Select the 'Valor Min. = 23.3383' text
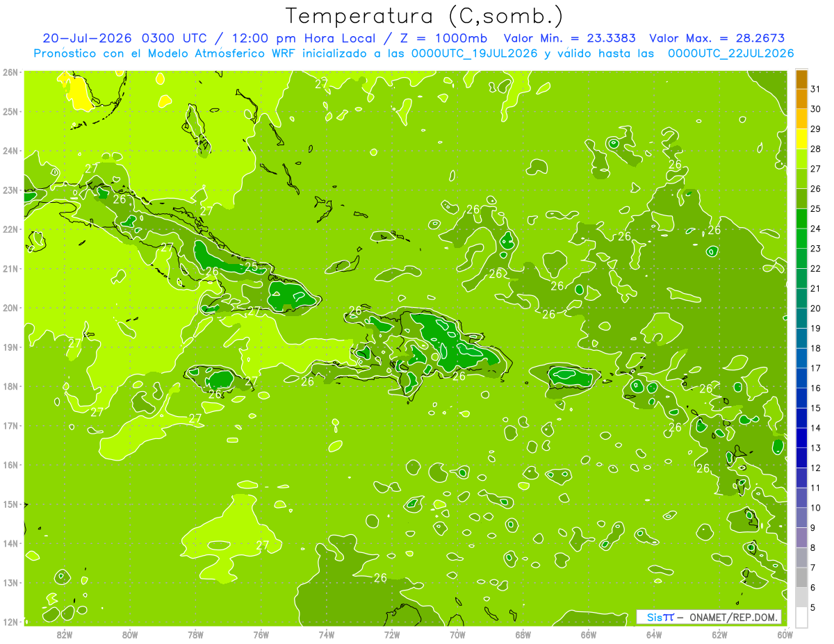This screenshot has height=644, width=834. point(570,38)
